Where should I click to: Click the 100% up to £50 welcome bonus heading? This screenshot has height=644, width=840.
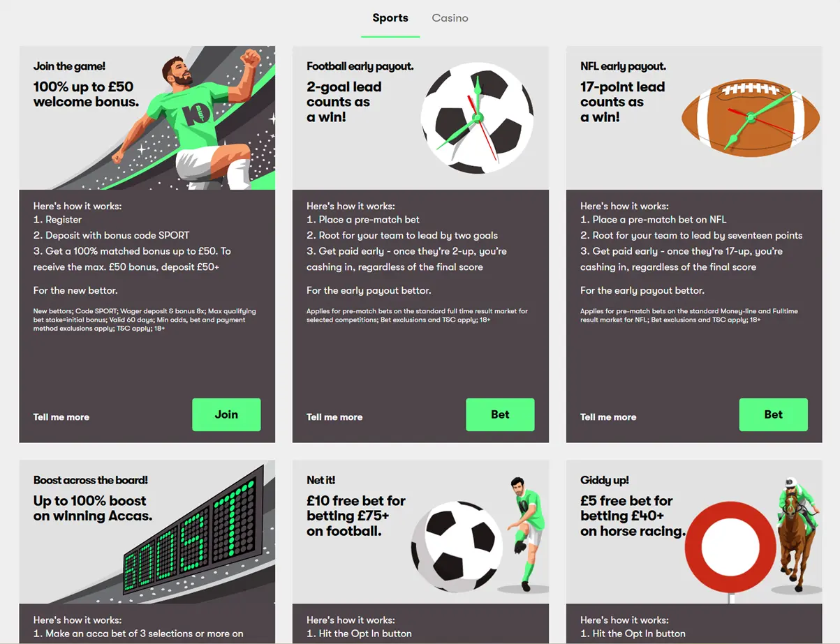tap(86, 94)
